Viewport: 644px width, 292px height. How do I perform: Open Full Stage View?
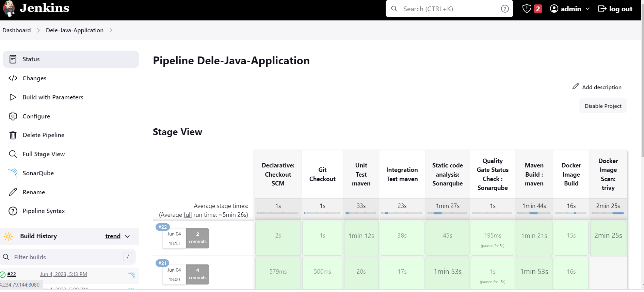click(x=71, y=154)
